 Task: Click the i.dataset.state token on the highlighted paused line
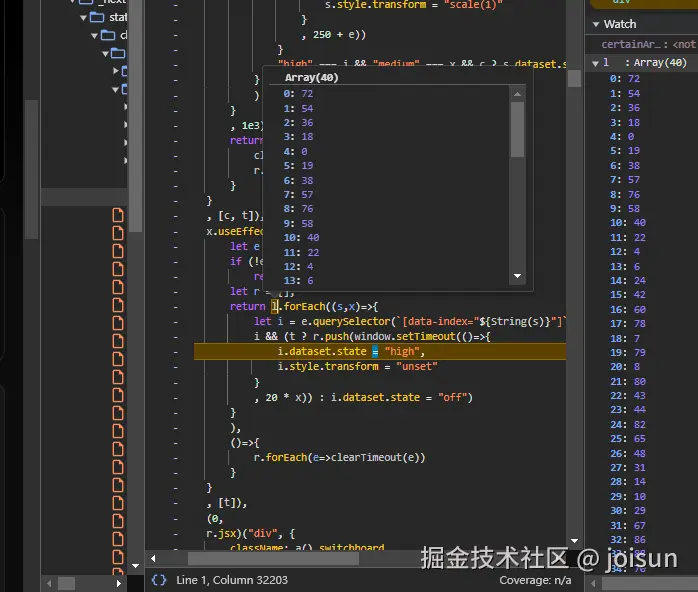click(322, 352)
